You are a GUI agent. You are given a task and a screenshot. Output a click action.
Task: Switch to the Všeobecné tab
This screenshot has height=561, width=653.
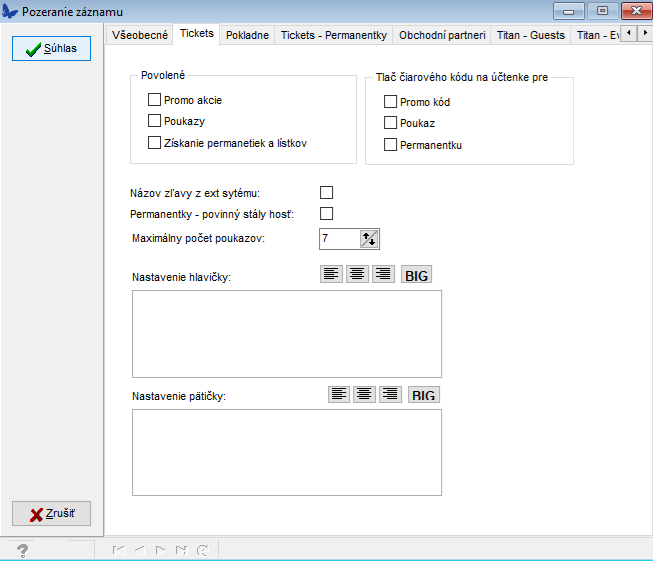pos(140,35)
